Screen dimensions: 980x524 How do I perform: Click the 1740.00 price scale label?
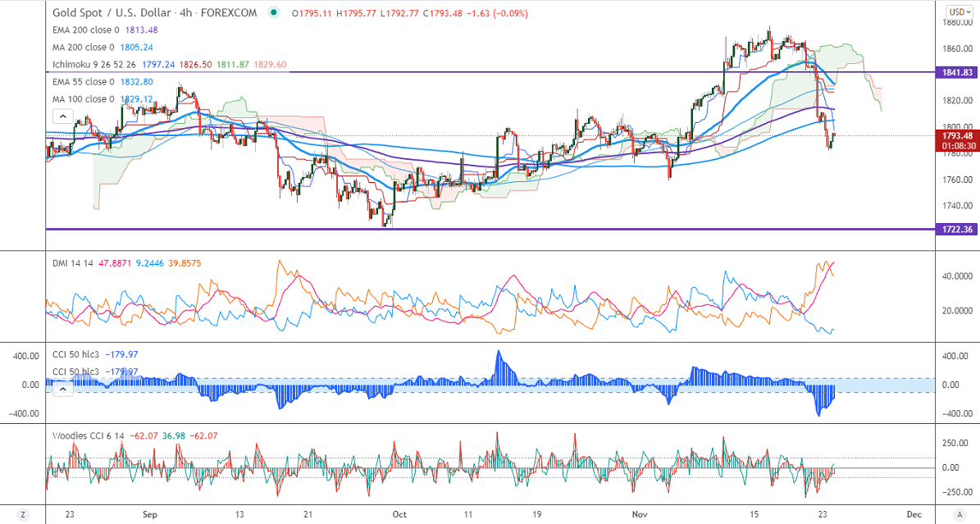958,206
